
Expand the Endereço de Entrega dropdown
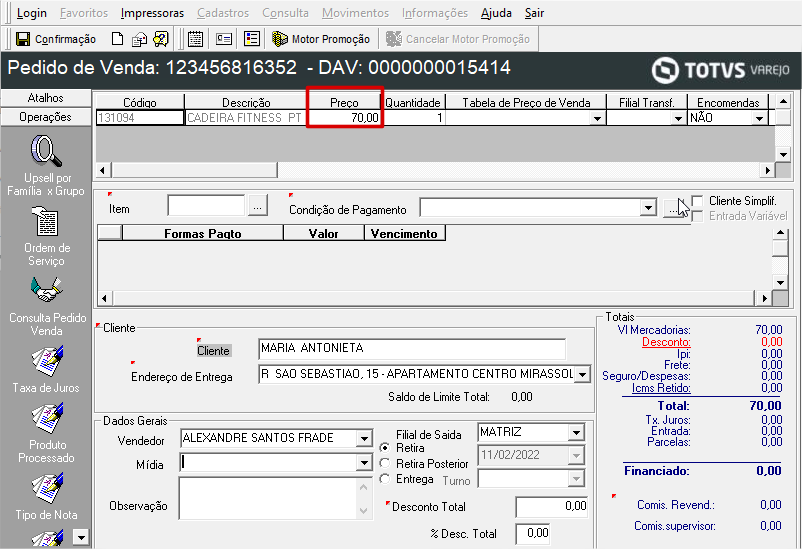tap(583, 375)
